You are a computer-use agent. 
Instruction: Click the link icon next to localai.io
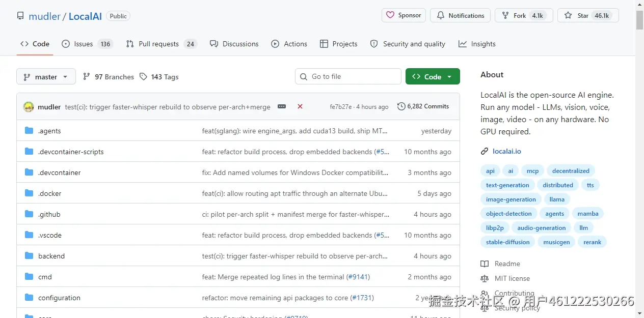point(485,151)
